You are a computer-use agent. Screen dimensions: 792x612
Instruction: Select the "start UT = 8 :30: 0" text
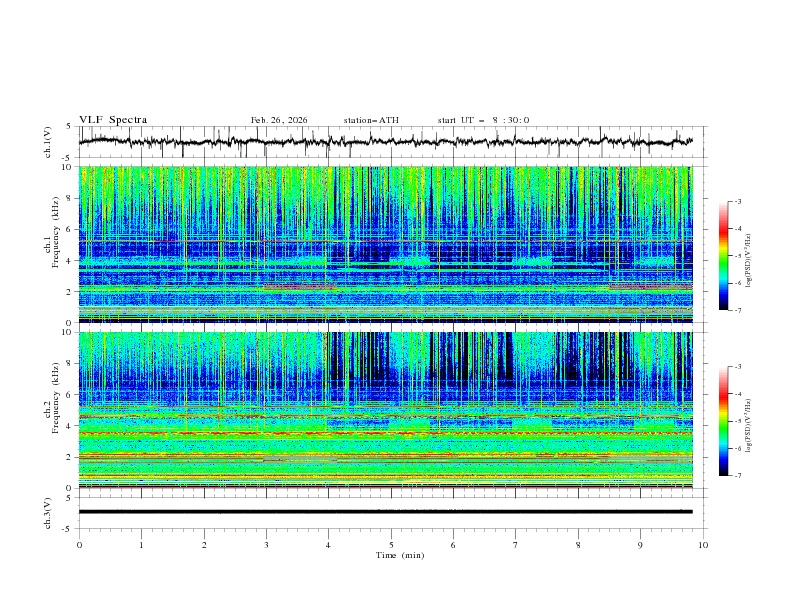pyautogui.click(x=483, y=120)
